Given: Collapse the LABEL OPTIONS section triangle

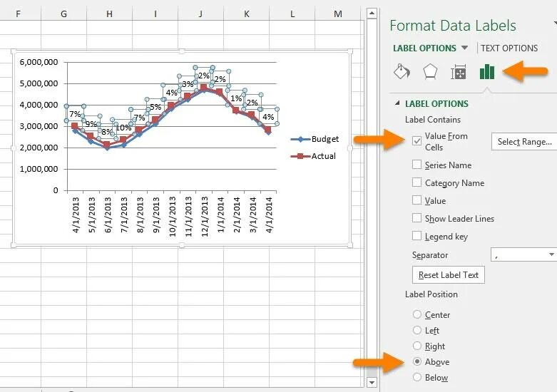Looking at the screenshot, I should click(397, 103).
